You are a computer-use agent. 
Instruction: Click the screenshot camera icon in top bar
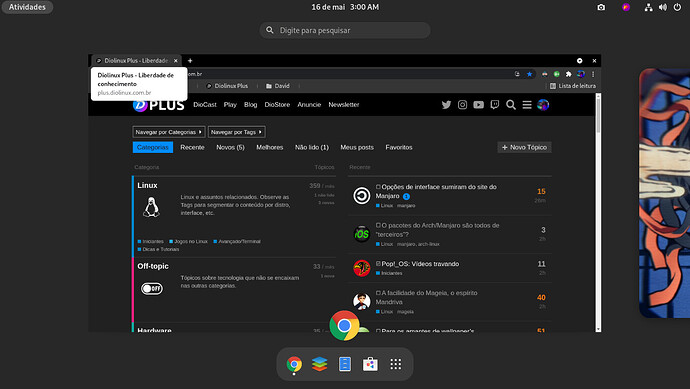pos(601,7)
